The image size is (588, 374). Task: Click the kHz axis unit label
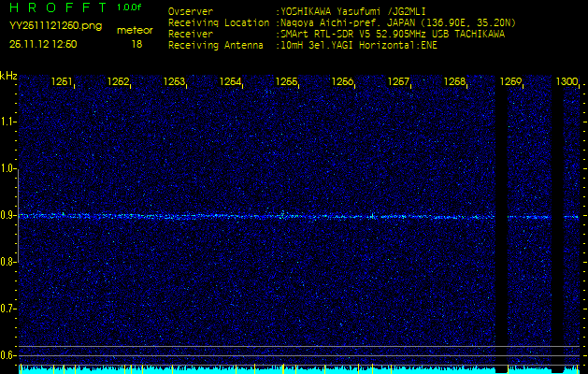[8, 76]
